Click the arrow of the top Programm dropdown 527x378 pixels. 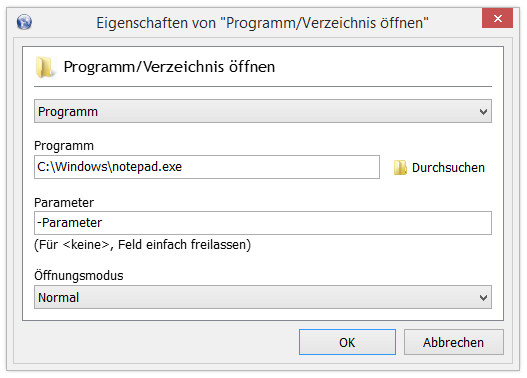click(483, 112)
